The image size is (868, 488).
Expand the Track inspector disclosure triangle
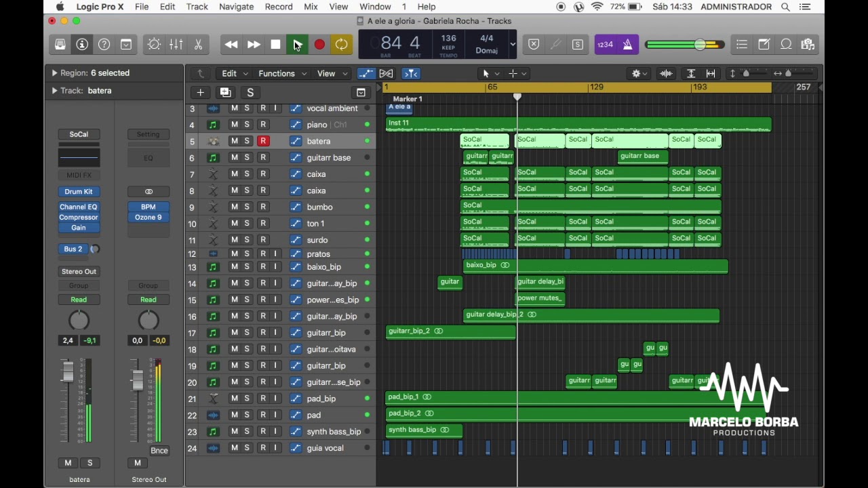(54, 91)
